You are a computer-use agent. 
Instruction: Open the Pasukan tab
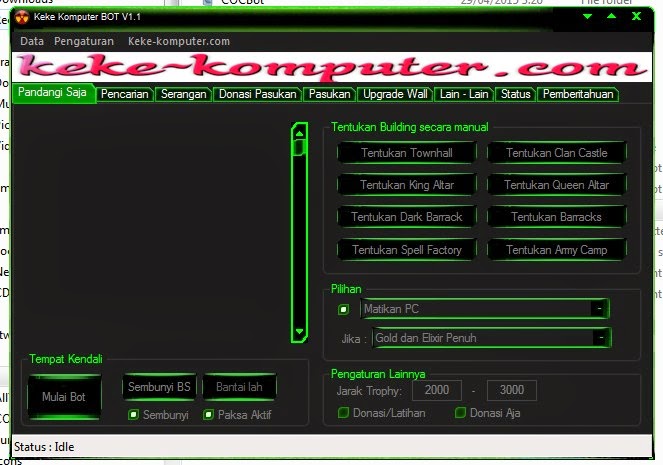[x=329, y=94]
